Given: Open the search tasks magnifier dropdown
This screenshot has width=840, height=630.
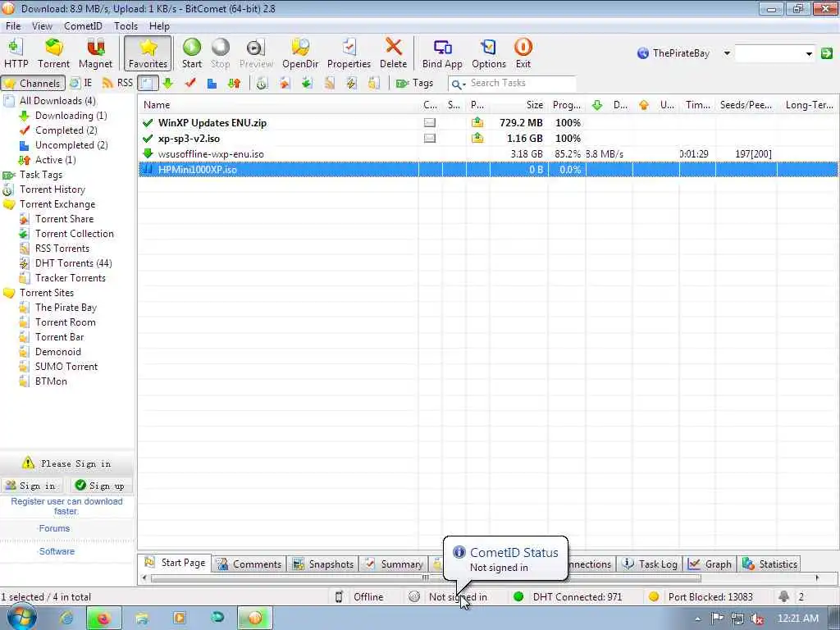Looking at the screenshot, I should coord(458,84).
